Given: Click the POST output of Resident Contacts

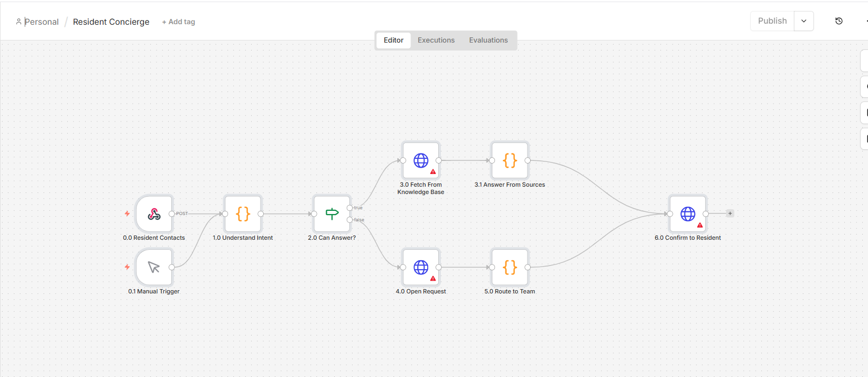Looking at the screenshot, I should coord(172,213).
